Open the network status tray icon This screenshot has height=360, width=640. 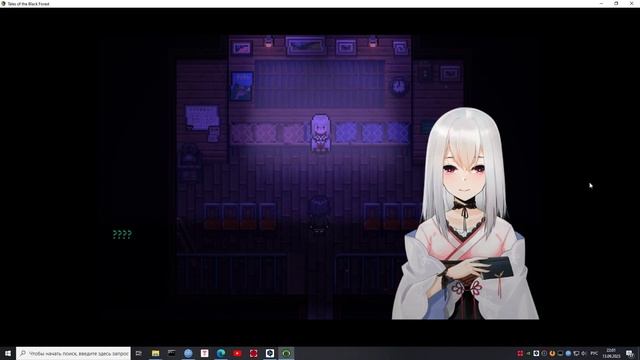pos(576,353)
